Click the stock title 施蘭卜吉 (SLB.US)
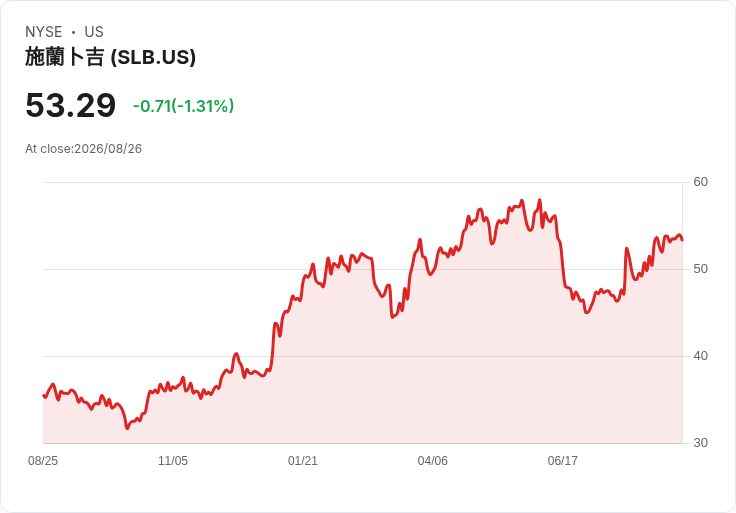The height and width of the screenshot is (513, 736). point(110,57)
